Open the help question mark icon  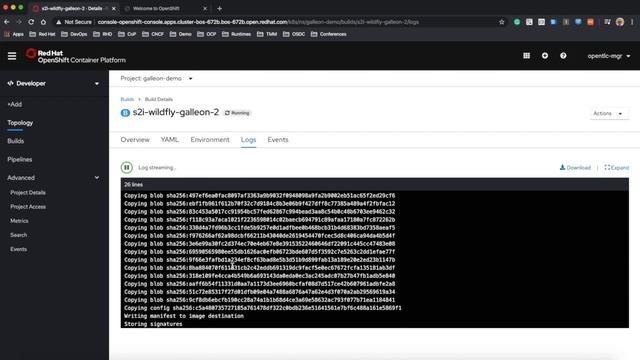[563, 56]
